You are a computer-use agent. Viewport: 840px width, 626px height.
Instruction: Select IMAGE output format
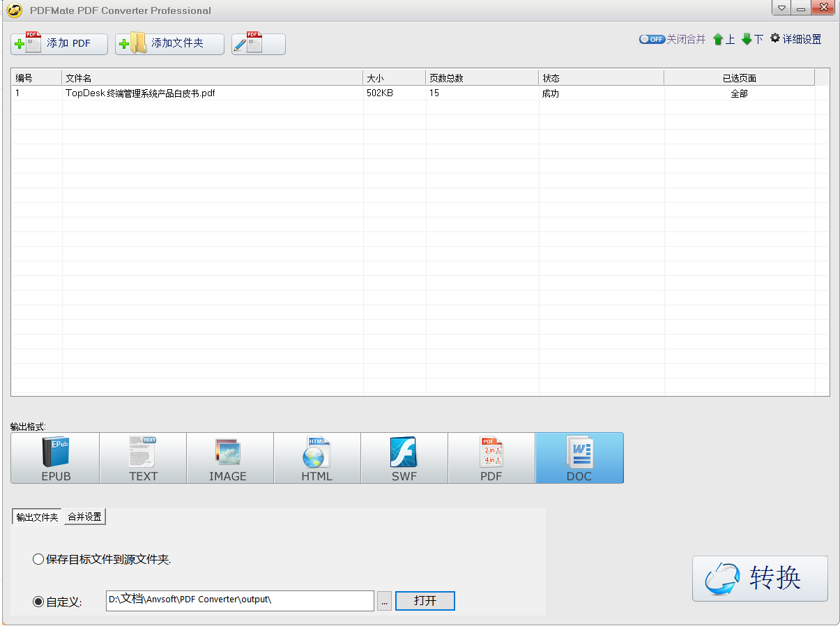[230, 458]
